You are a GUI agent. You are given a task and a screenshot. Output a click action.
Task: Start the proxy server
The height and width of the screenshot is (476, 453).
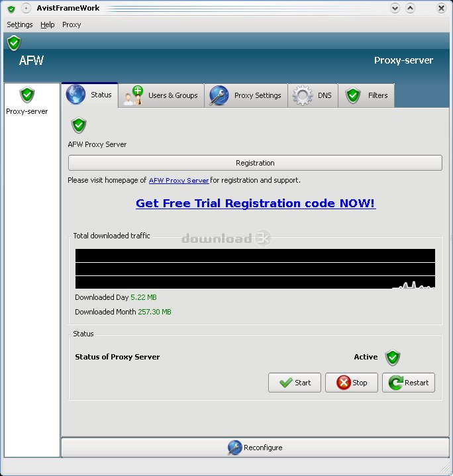295,383
